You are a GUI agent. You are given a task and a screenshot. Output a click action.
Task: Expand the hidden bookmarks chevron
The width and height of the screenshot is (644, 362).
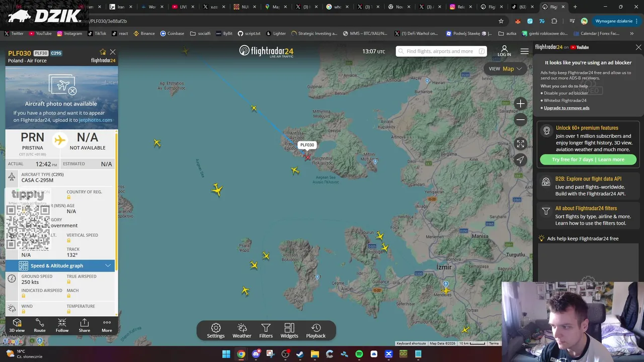coord(632,33)
